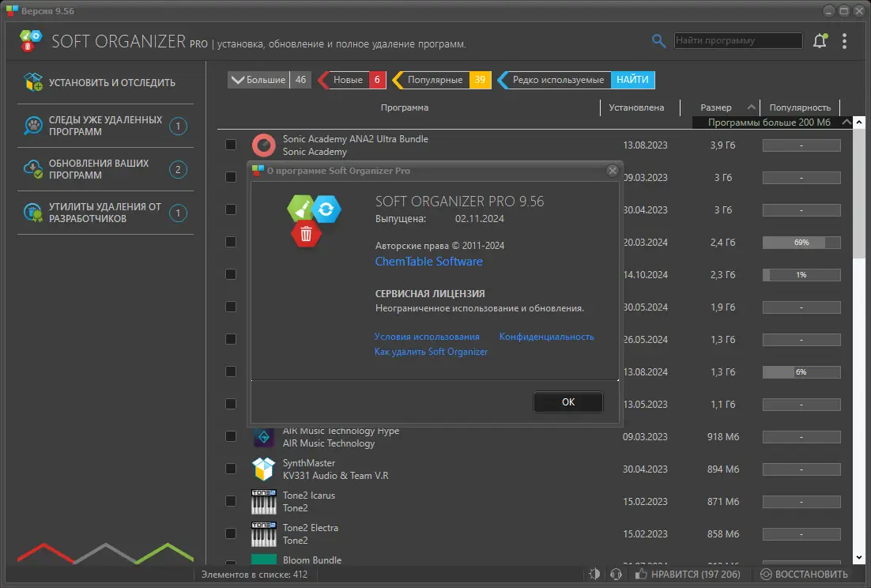The image size is (871, 588).
Task: Check the Tone2 Electra row checkbox
Action: click(x=231, y=533)
